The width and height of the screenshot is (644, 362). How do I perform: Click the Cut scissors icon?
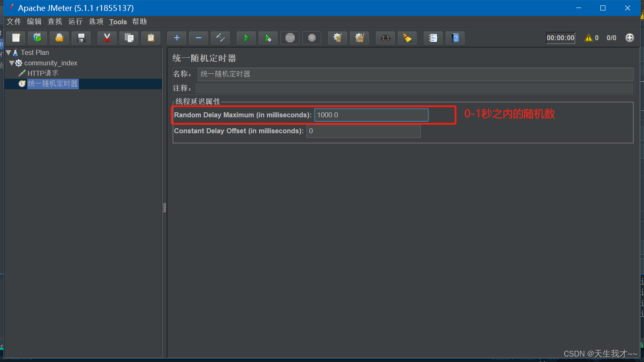coord(107,38)
